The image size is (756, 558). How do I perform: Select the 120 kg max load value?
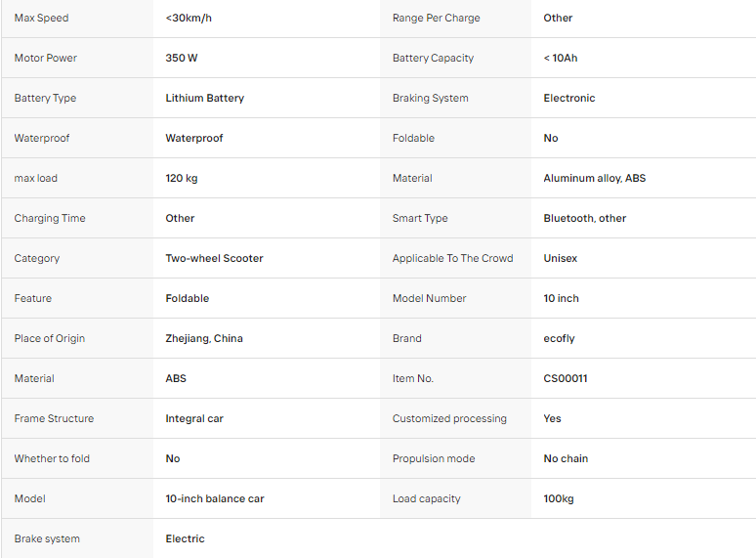point(182,178)
